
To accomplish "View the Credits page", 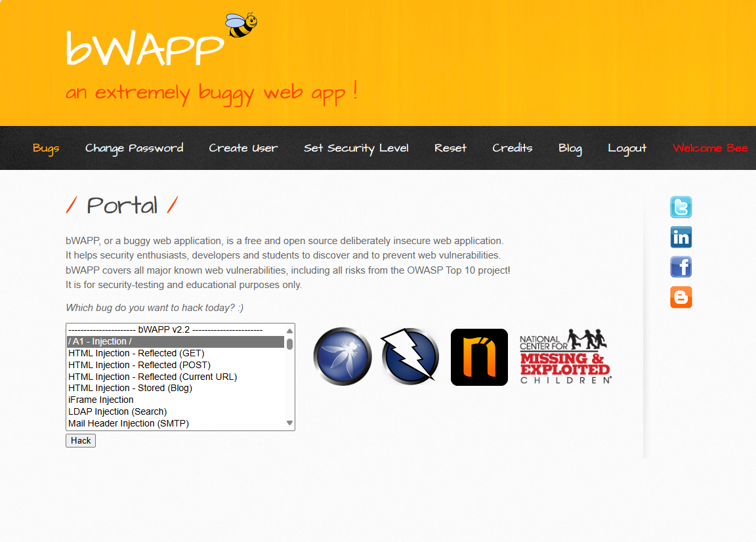I will point(513,148).
